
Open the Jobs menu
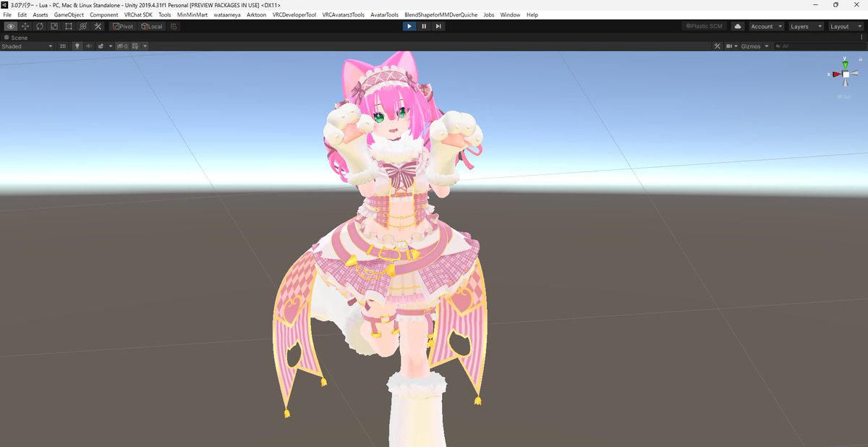489,14
